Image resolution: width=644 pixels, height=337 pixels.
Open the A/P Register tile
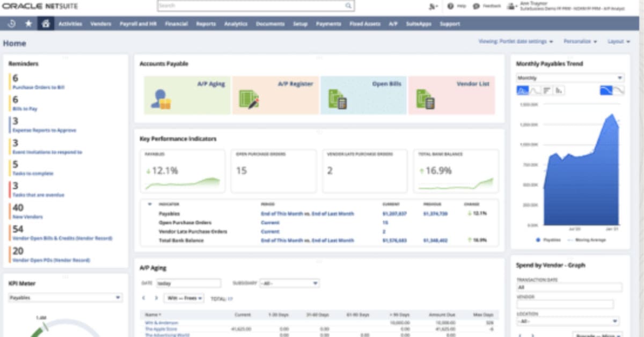(275, 95)
